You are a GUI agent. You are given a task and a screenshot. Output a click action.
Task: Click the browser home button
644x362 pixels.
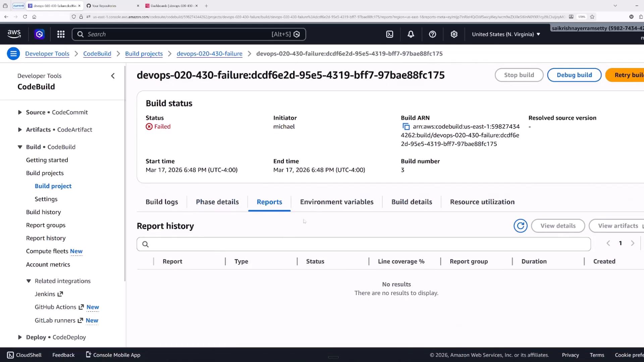(34, 16)
